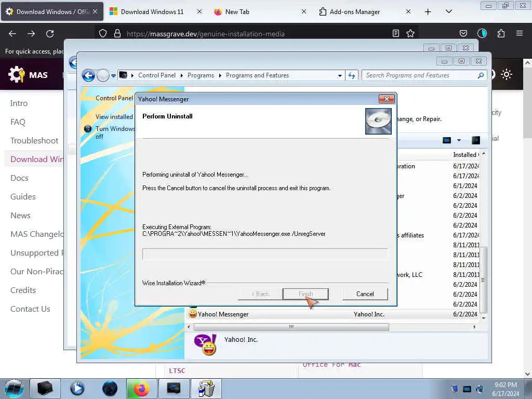Expand the address bar history dropdown
Viewport: 532px width, 399px height.
click(340, 76)
